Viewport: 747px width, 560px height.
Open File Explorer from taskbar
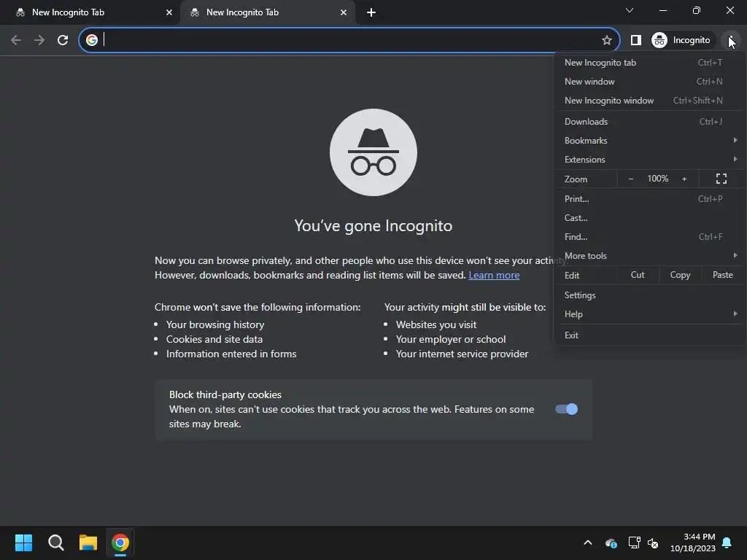coord(88,542)
